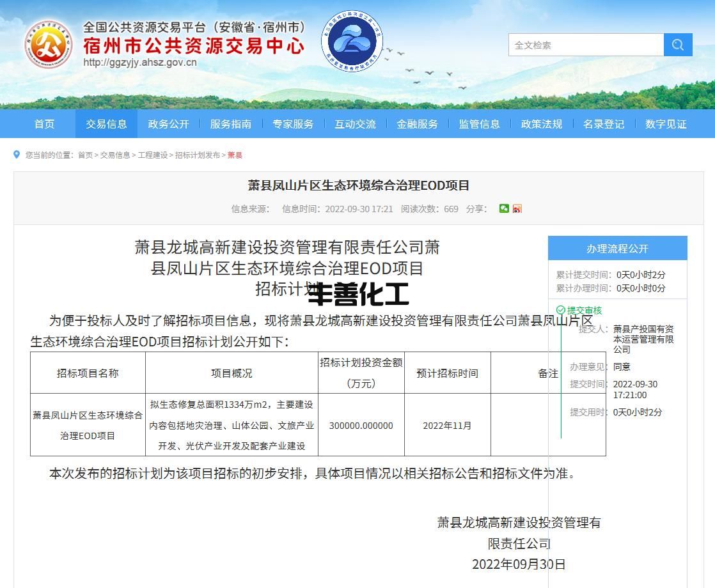Click the 招标计划投资金额 table header
Screen dimensions: 715x588
[x=361, y=373]
